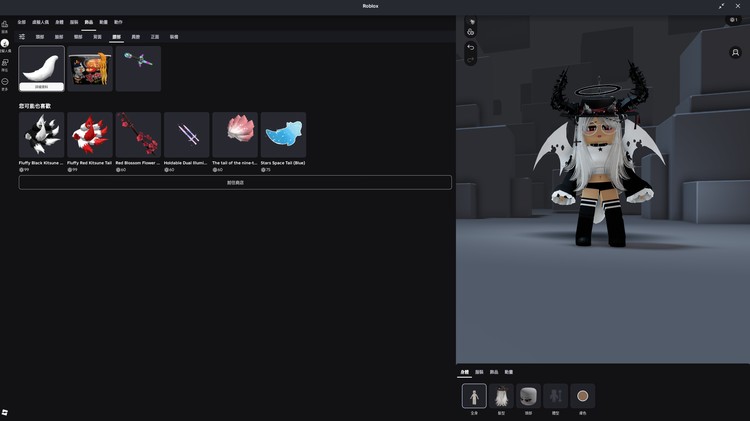Select the equipped white tail item

(x=41, y=65)
